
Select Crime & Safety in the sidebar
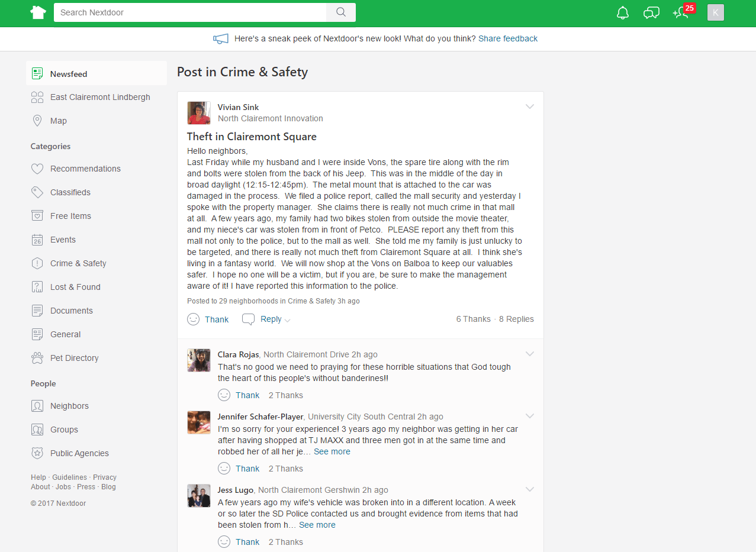pyautogui.click(x=78, y=263)
